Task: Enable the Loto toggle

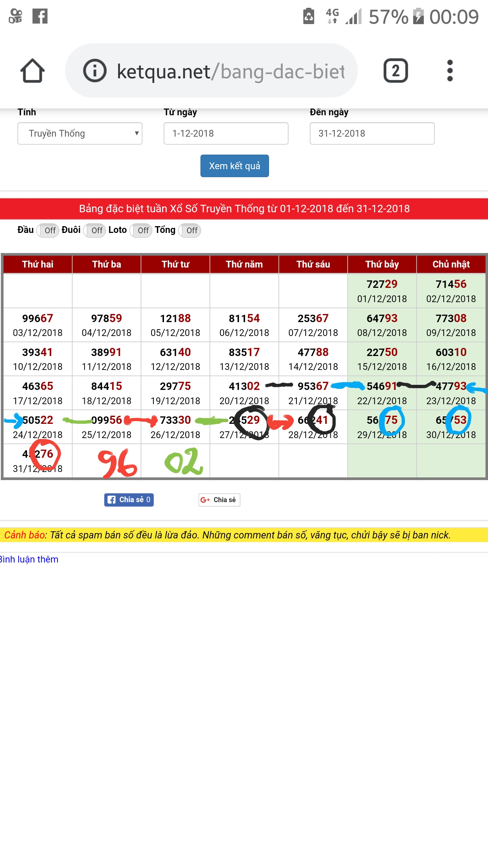Action: (141, 231)
